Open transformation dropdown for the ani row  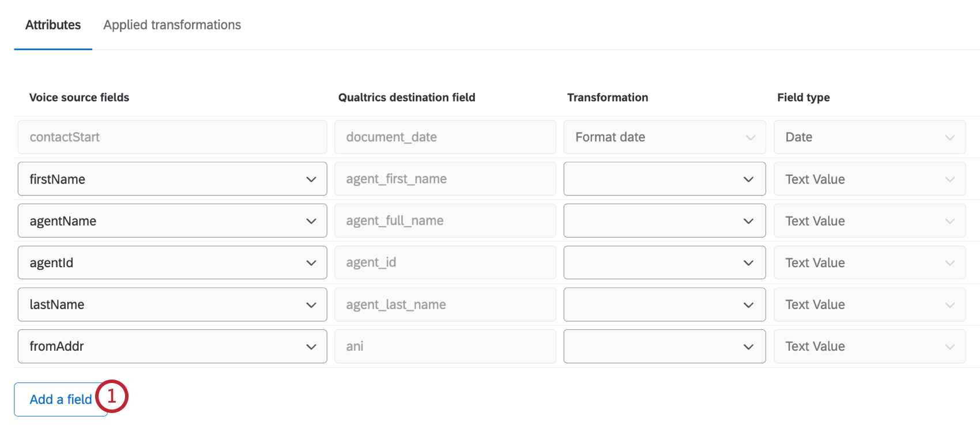tap(664, 346)
